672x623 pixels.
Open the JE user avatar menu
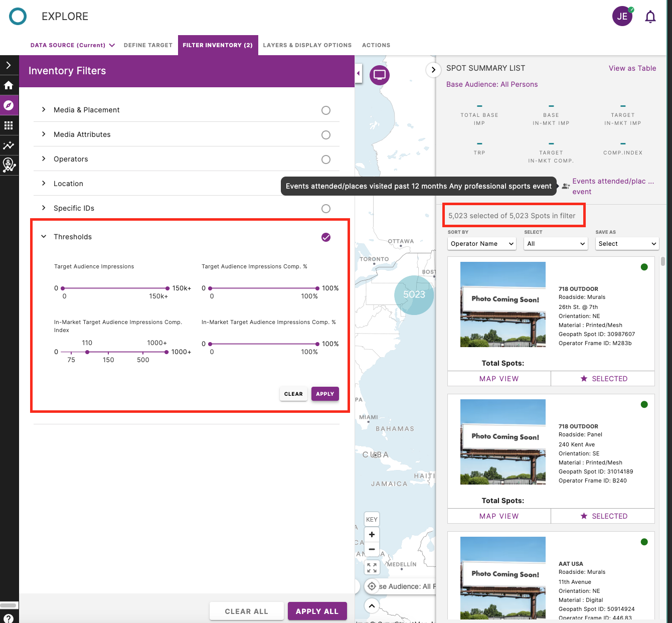coord(622,16)
